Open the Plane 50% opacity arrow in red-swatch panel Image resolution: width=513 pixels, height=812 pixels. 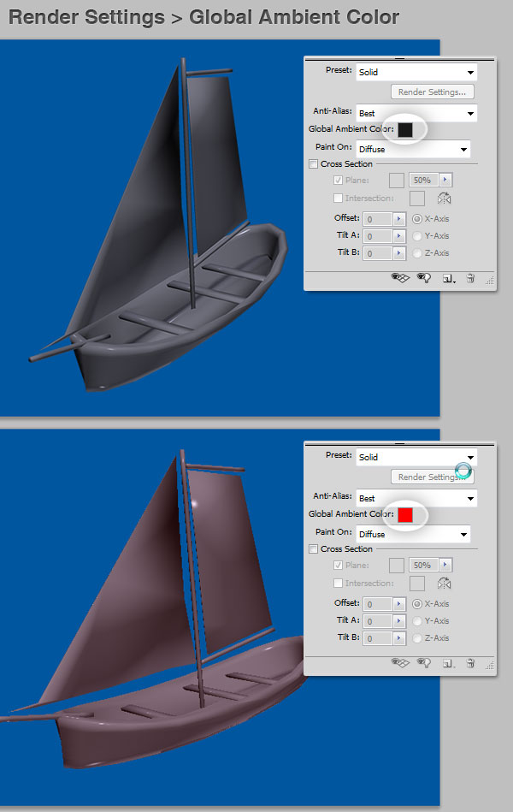tap(445, 565)
